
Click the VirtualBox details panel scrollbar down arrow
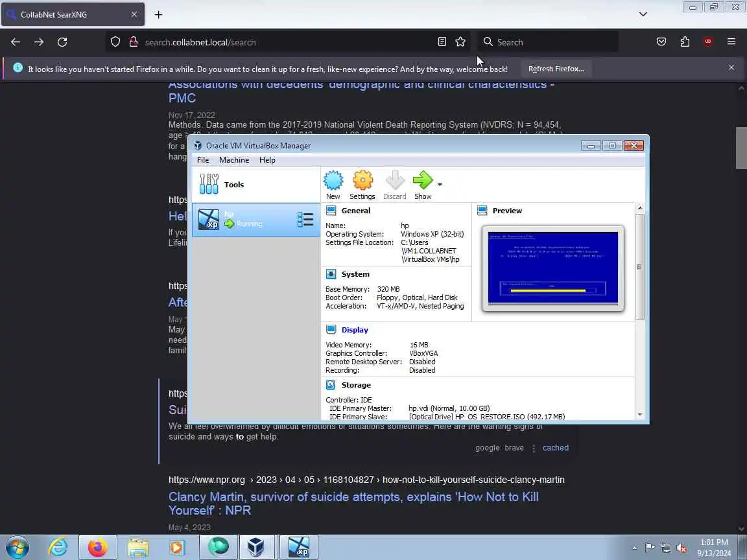640,415
